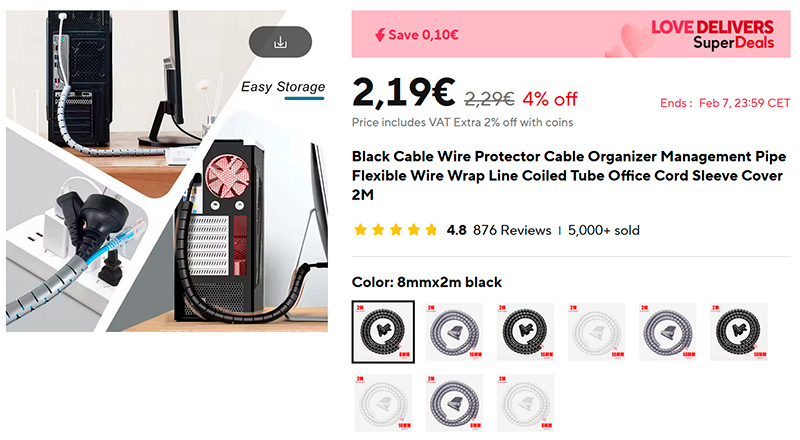Click the lightning bolt Save icon
The image size is (800, 440).
point(378,34)
